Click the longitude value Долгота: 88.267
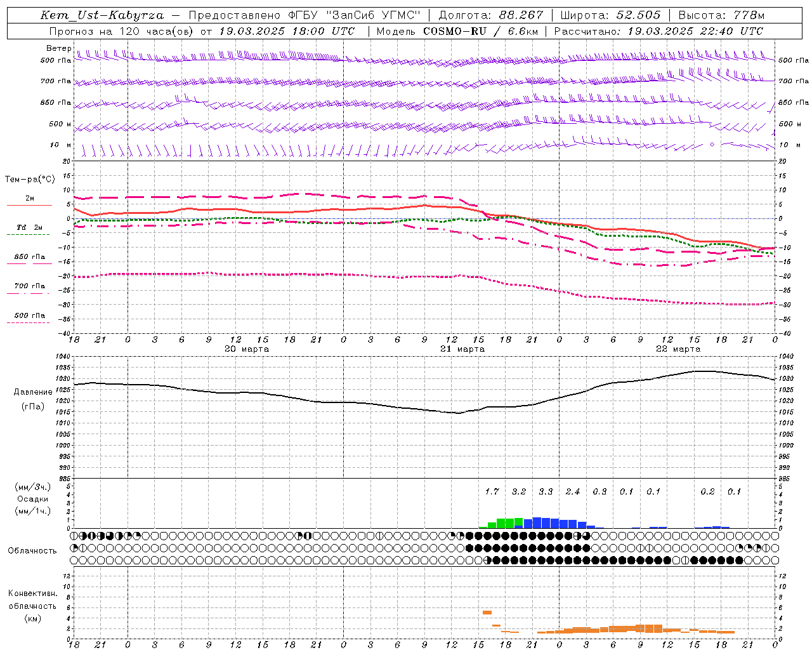Image resolution: width=812 pixels, height=650 pixels. tap(491, 15)
